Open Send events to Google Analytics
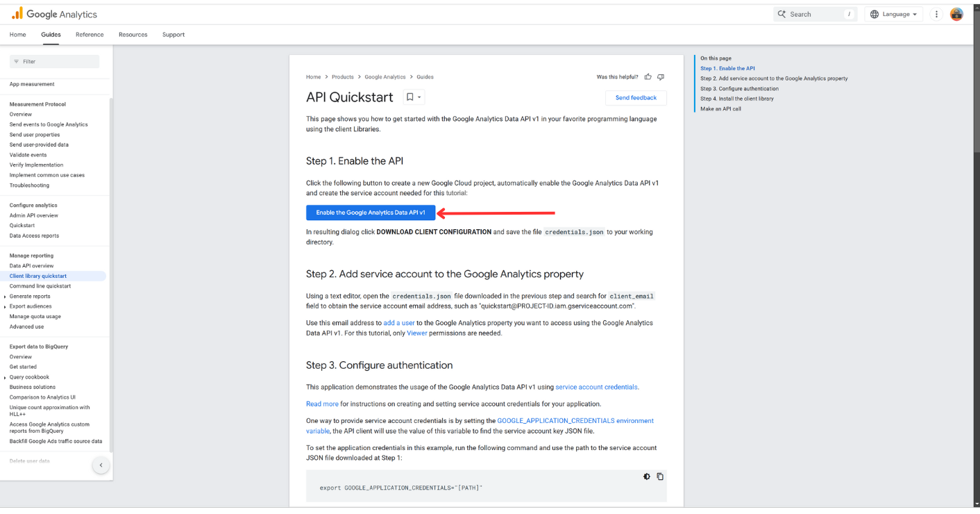 coord(49,125)
